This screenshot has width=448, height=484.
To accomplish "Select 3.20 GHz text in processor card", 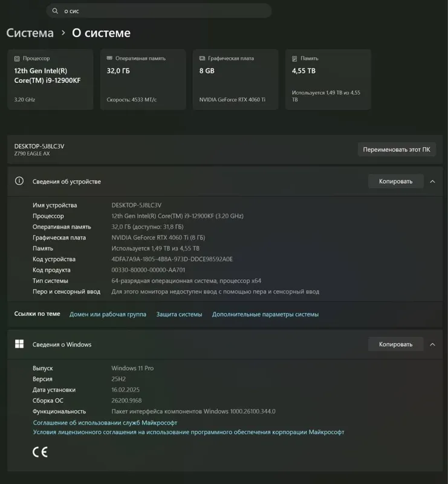I will click(x=25, y=100).
